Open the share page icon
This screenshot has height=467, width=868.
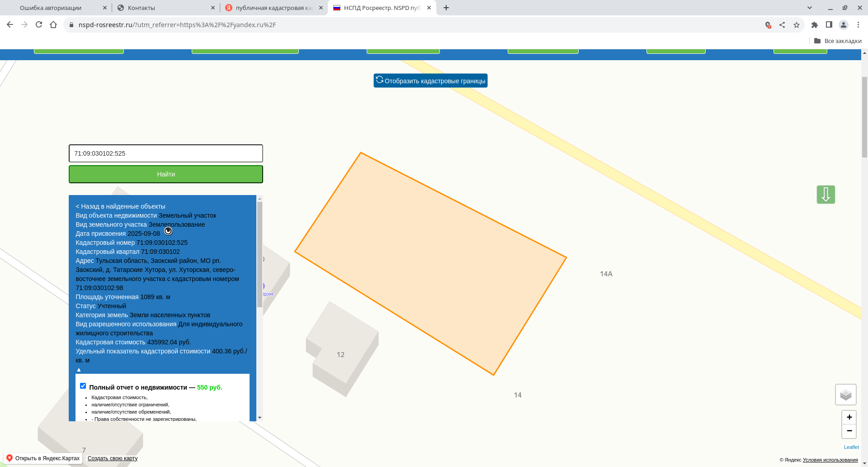coord(782,25)
